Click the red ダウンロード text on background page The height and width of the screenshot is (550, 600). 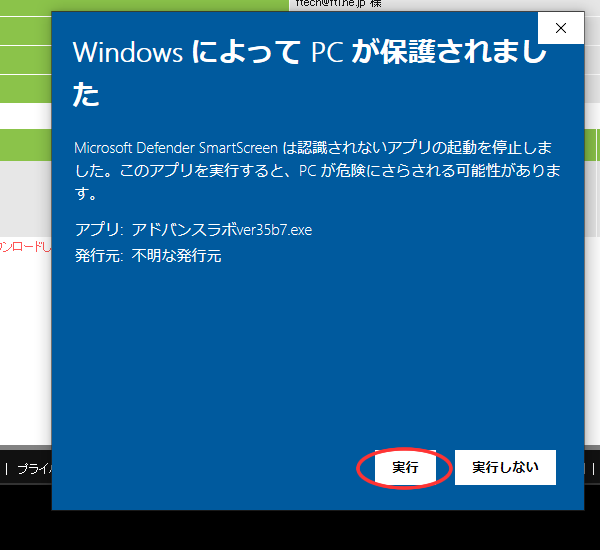click(x=25, y=247)
